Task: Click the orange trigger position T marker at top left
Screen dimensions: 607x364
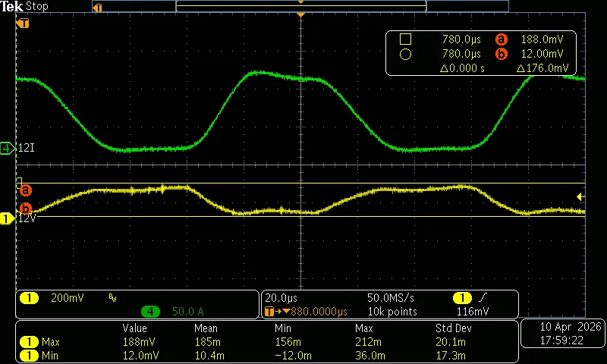Action: tap(24, 24)
